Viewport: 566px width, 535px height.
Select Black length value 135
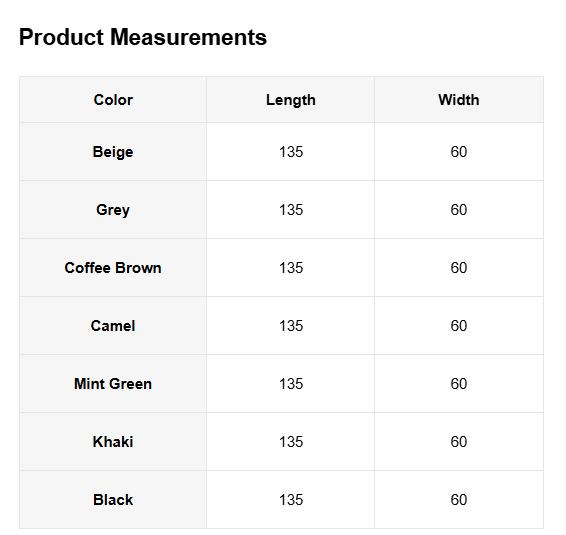pyautogui.click(x=291, y=500)
